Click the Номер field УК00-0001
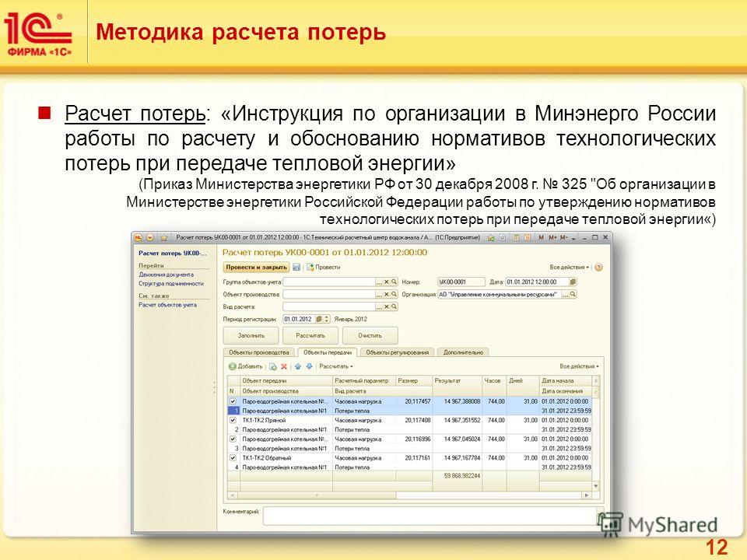The width and height of the screenshot is (747, 560). click(x=461, y=282)
